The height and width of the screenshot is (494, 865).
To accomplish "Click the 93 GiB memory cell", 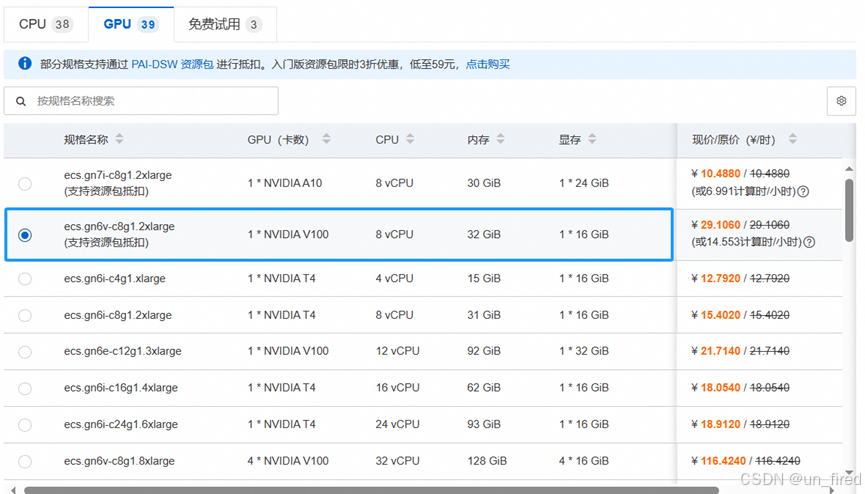I will click(x=484, y=424).
